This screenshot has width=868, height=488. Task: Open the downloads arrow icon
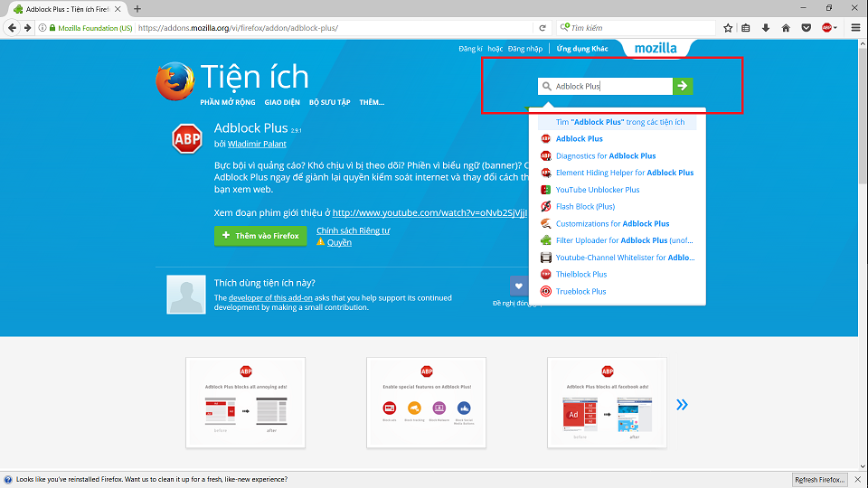[766, 28]
